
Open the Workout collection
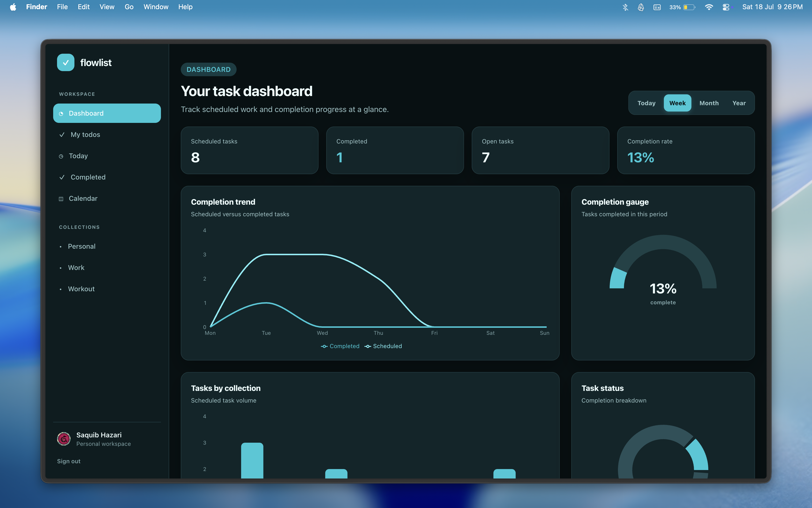pyautogui.click(x=107, y=289)
